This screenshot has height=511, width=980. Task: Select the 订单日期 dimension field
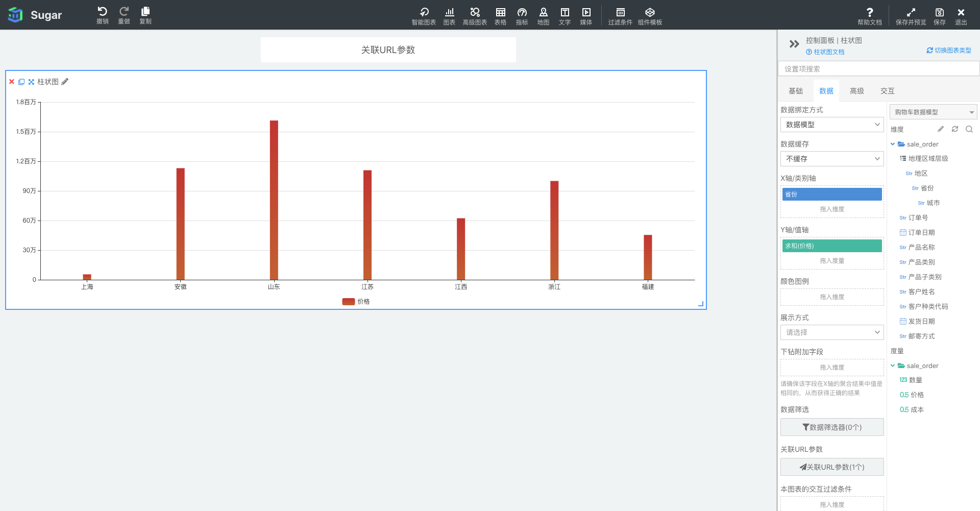917,233
